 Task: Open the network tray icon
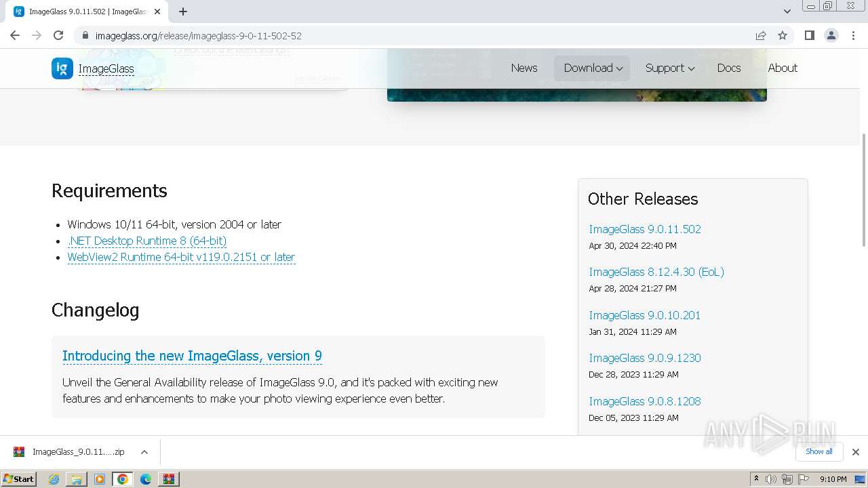tap(787, 479)
